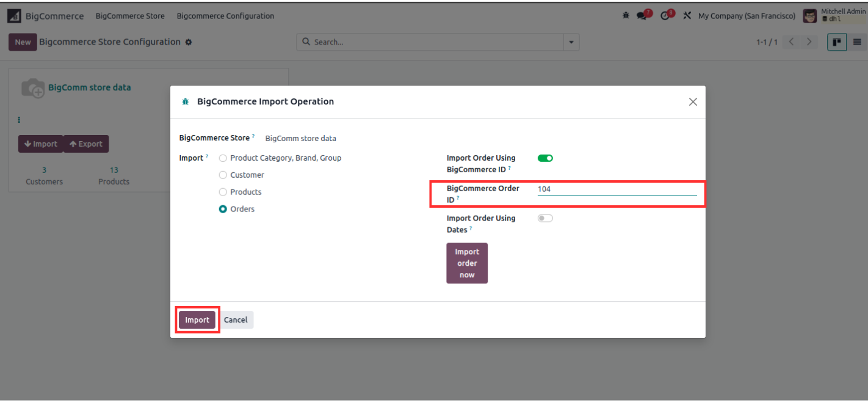Viewport: 868px width, 402px height.
Task: Click the gear icon beside Bigcommerce Store Configuration
Action: [x=189, y=42]
